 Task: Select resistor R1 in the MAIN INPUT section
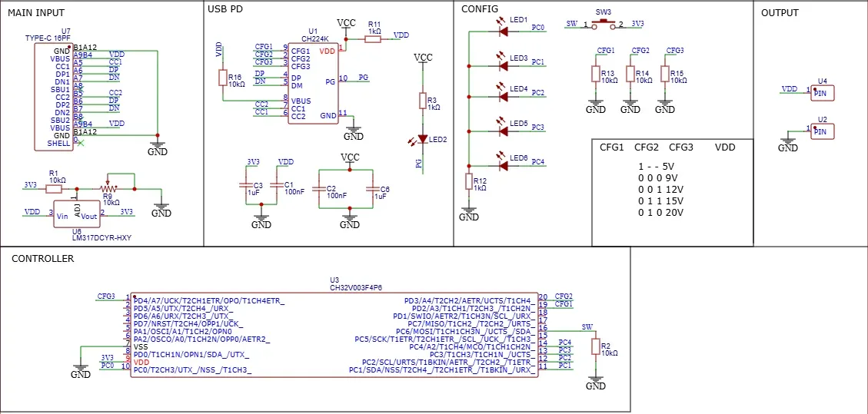[x=54, y=189]
